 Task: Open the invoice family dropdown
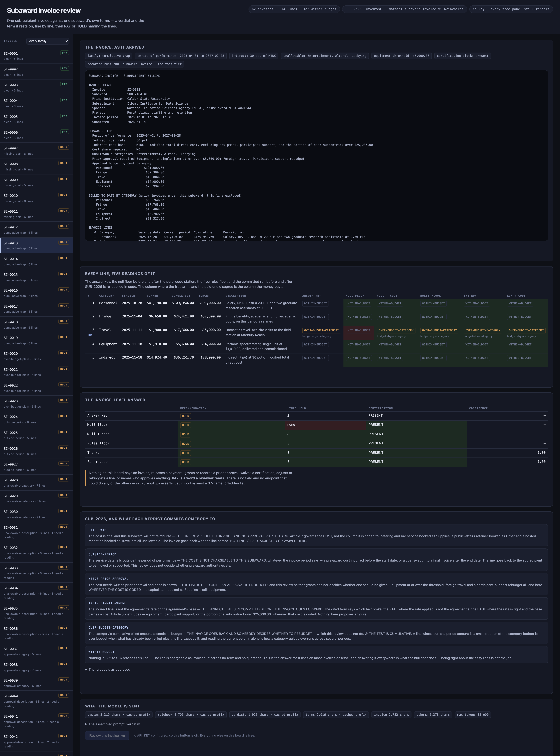48,41
